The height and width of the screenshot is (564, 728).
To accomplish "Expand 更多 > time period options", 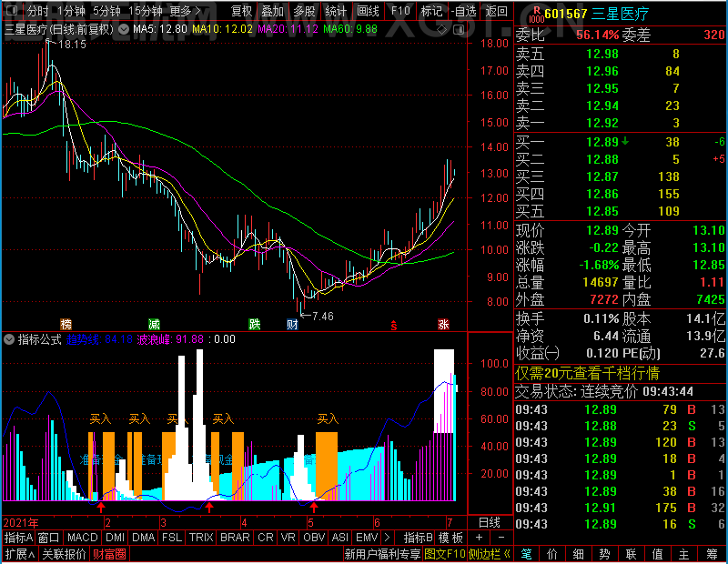I will (x=185, y=11).
